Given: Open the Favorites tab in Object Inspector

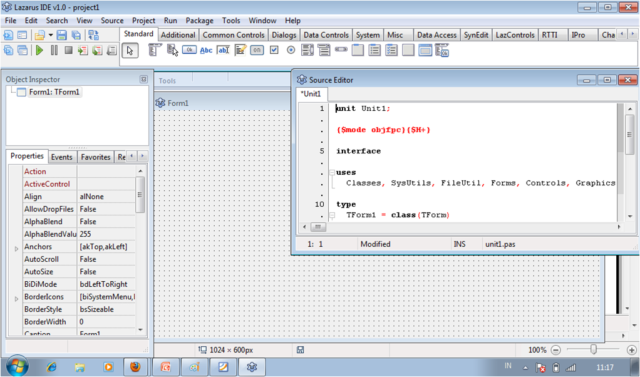Looking at the screenshot, I should 96,157.
